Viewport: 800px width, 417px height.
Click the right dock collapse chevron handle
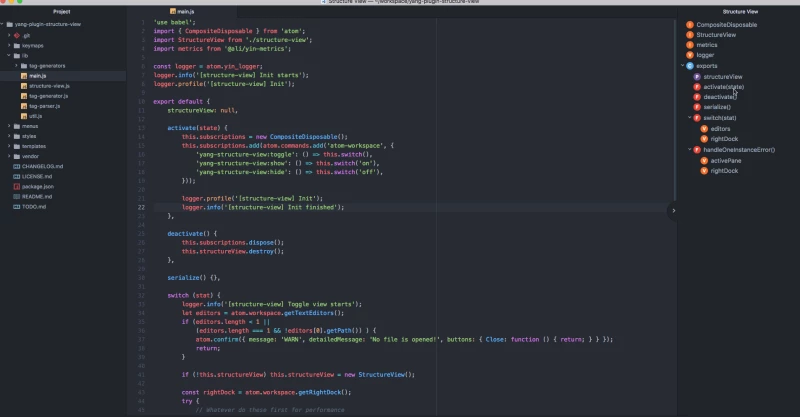pos(673,210)
